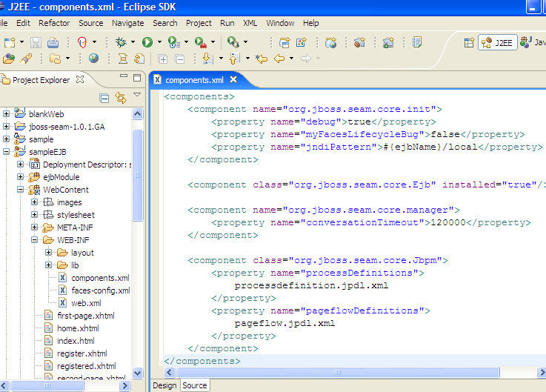
Task: Open Project Explorer view menu triangle
Action: pyautogui.click(x=137, y=94)
